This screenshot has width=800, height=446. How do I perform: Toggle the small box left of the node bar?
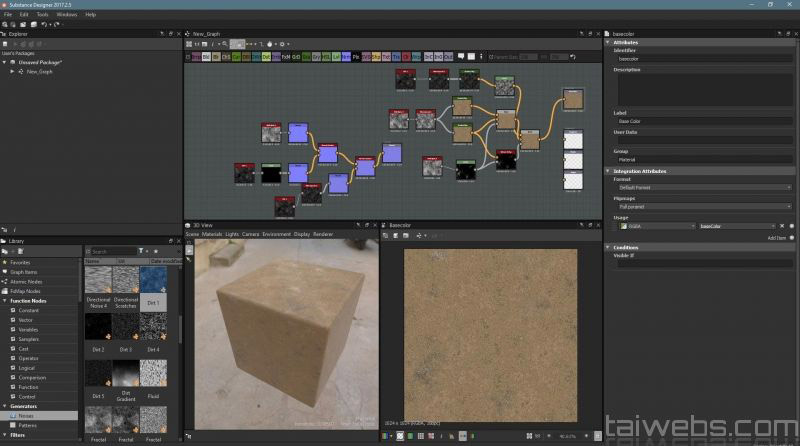188,57
